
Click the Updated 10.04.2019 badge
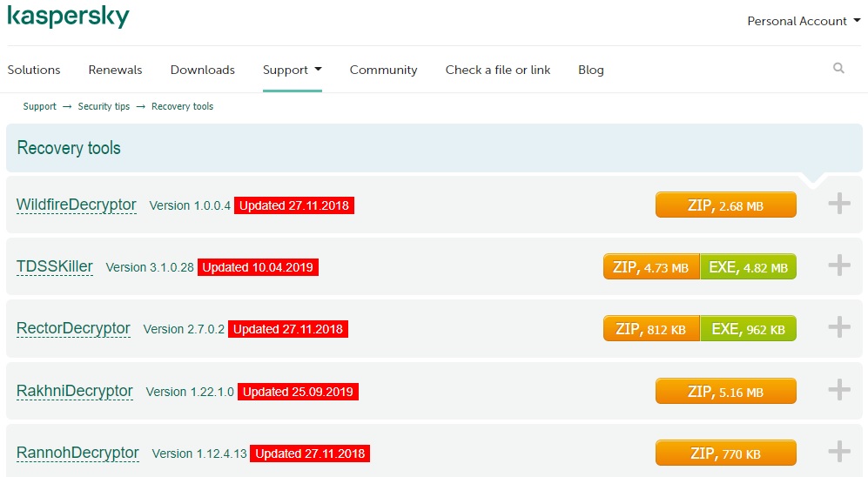pos(258,267)
